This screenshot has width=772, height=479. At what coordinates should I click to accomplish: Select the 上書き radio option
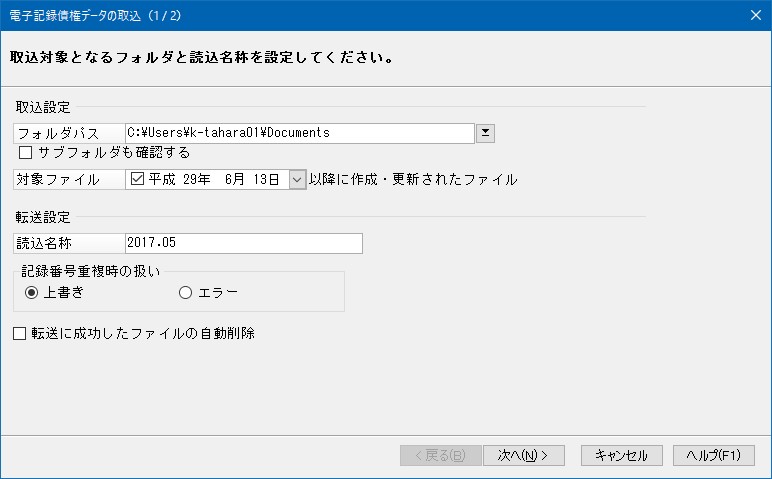coord(32,293)
